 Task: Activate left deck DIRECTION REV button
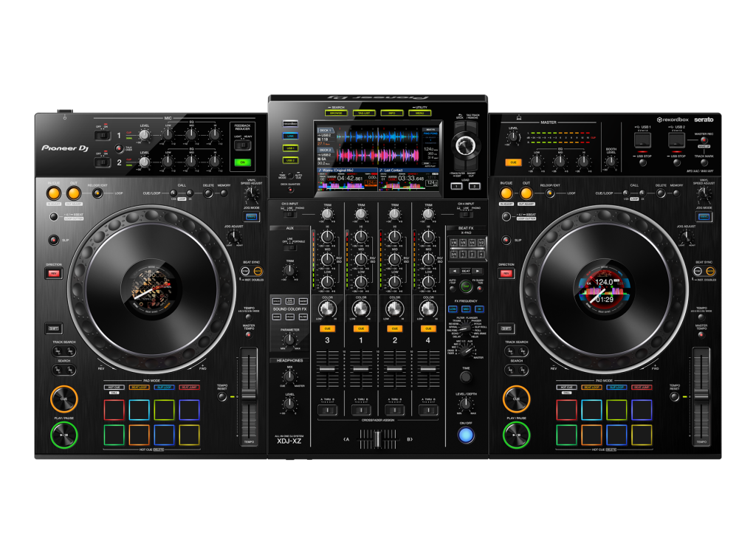tap(53, 274)
